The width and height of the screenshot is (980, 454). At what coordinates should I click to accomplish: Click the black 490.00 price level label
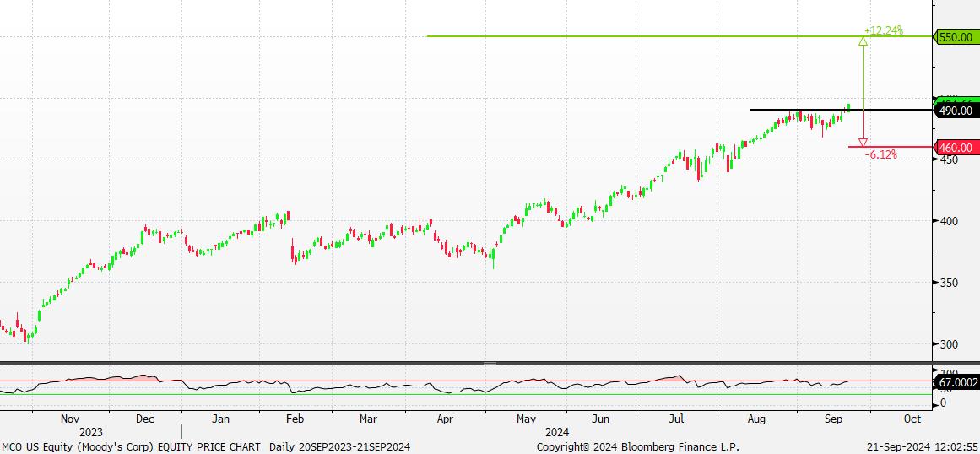956,111
